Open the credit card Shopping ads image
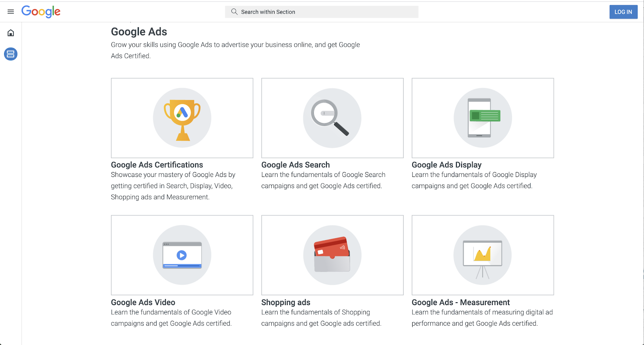The height and width of the screenshot is (345, 644). coord(332,255)
